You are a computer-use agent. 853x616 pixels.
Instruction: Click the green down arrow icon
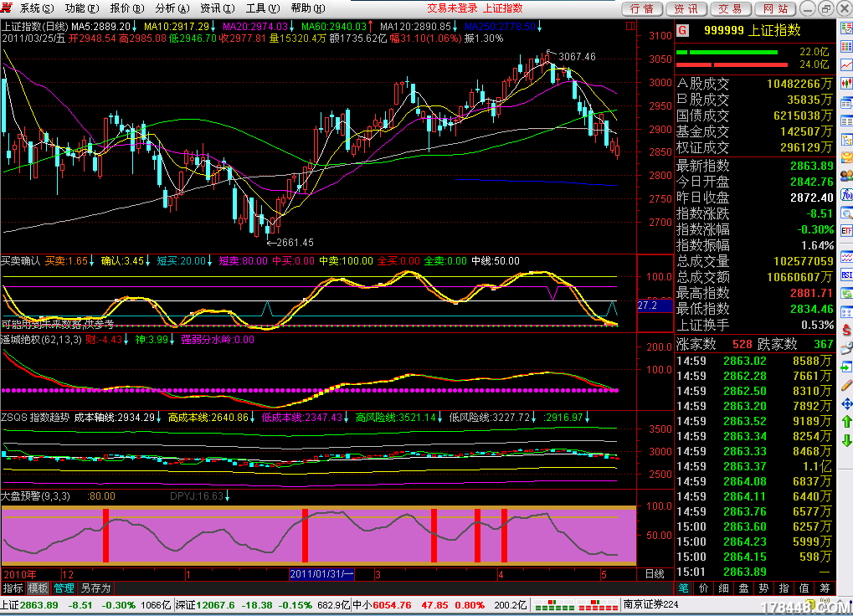[x=846, y=440]
